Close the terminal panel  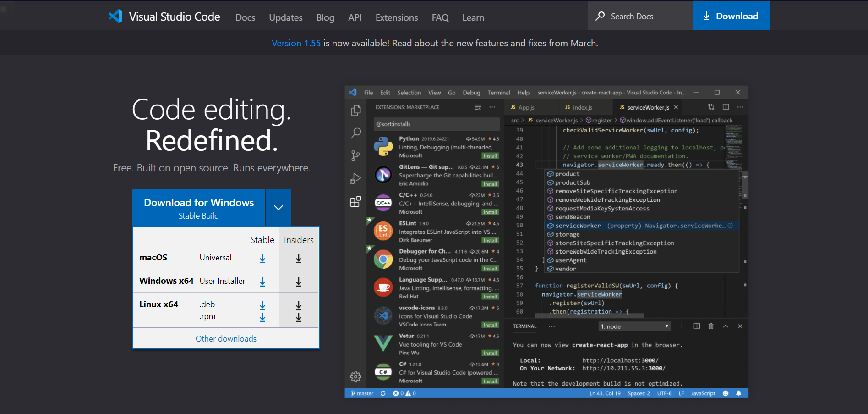(740, 326)
